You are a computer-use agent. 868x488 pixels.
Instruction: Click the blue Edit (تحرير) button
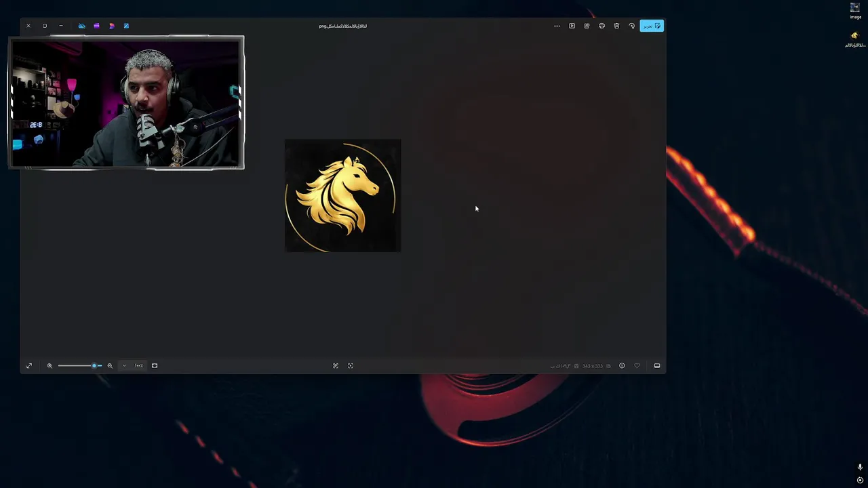(652, 26)
